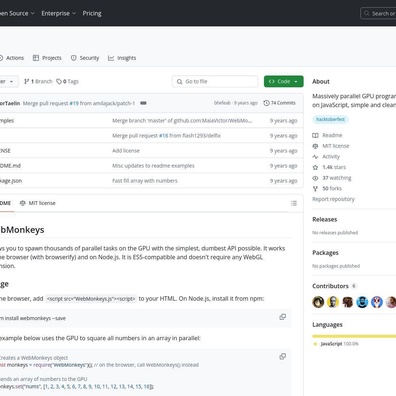Image resolution: width=396 pixels, height=396 pixels.
Task: View the 0 Tags link
Action: [67, 81]
